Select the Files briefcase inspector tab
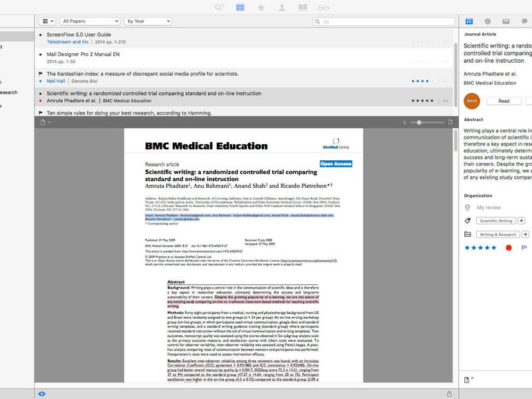532x399 pixels. [x=506, y=21]
